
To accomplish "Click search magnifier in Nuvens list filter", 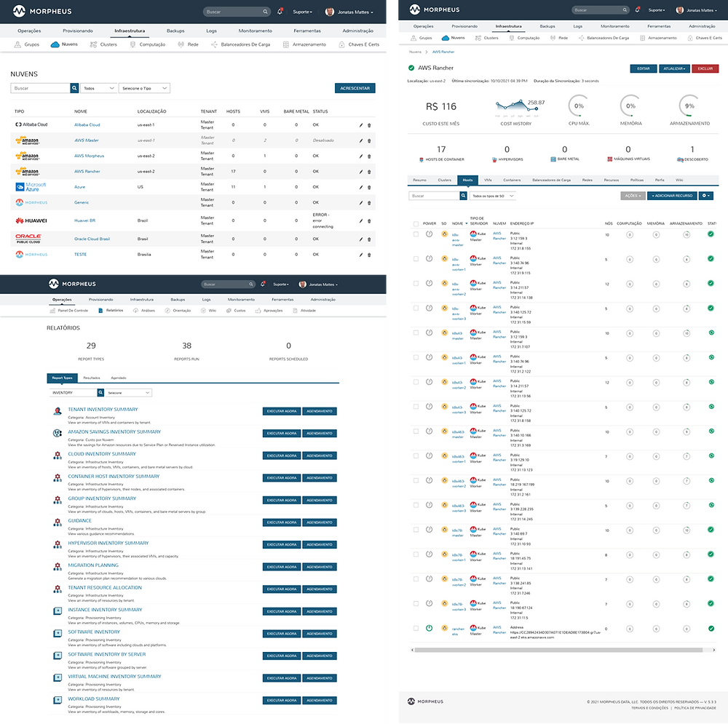I will [x=74, y=88].
